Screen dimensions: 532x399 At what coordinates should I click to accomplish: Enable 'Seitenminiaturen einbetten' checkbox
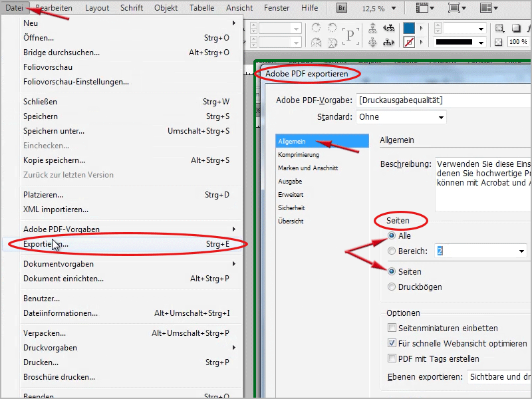click(x=392, y=328)
